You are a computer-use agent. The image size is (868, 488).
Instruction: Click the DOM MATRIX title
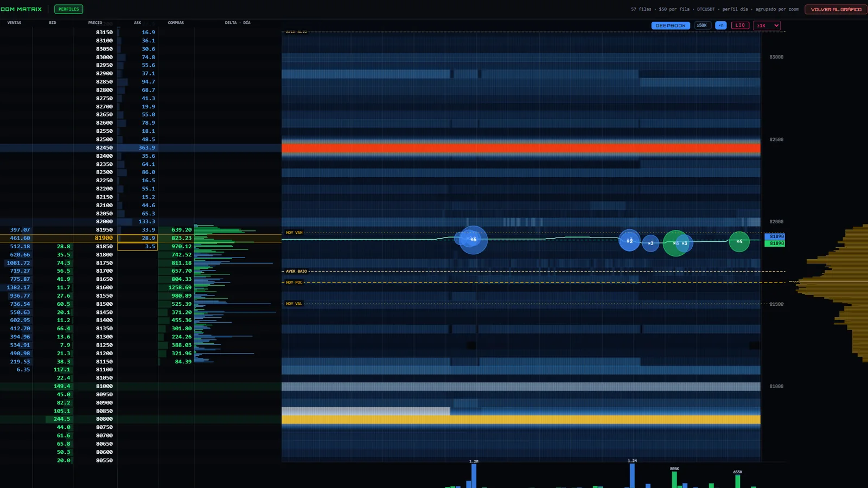point(21,9)
